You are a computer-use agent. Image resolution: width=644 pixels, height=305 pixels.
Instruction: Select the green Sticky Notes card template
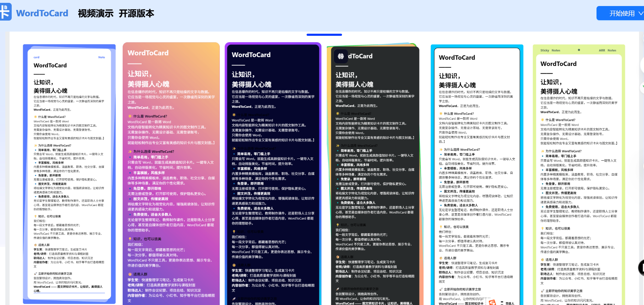click(578, 174)
